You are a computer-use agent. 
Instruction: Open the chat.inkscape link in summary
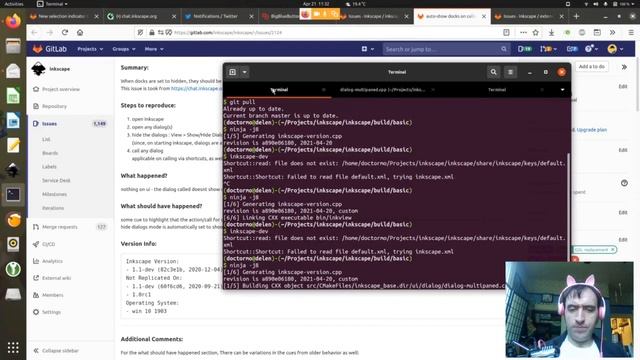[x=196, y=88]
